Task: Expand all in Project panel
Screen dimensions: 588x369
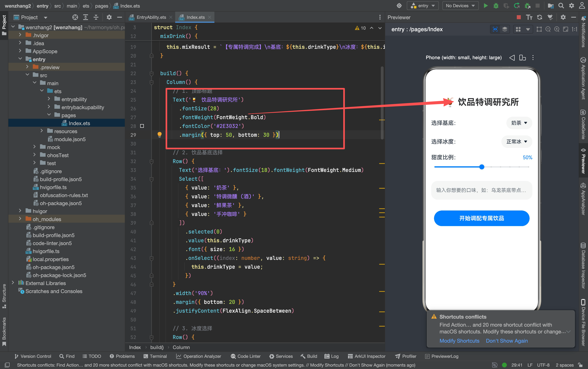Action: pos(85,17)
